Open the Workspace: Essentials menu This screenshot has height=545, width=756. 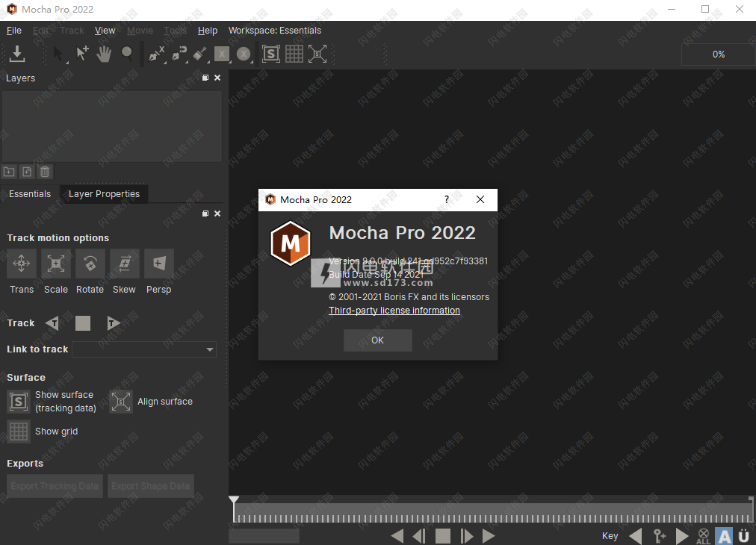click(x=275, y=31)
